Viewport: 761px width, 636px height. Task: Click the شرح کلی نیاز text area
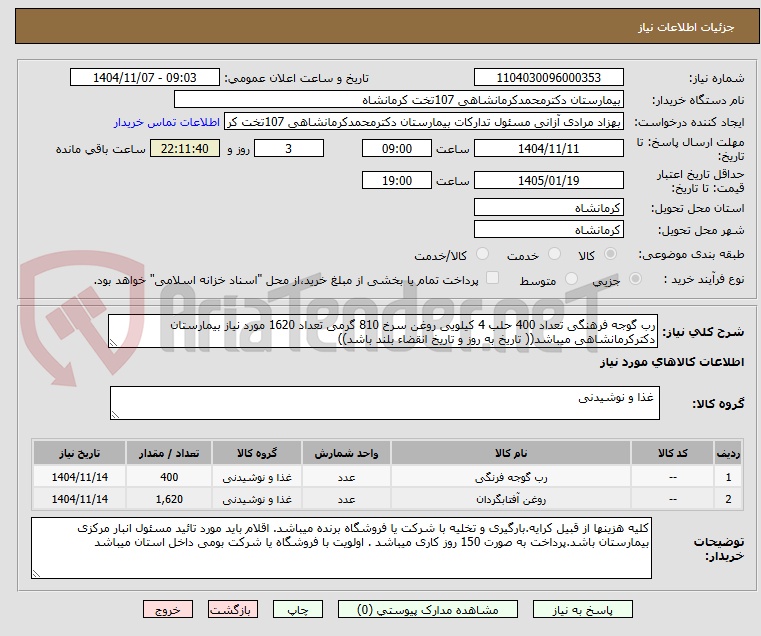[382, 331]
